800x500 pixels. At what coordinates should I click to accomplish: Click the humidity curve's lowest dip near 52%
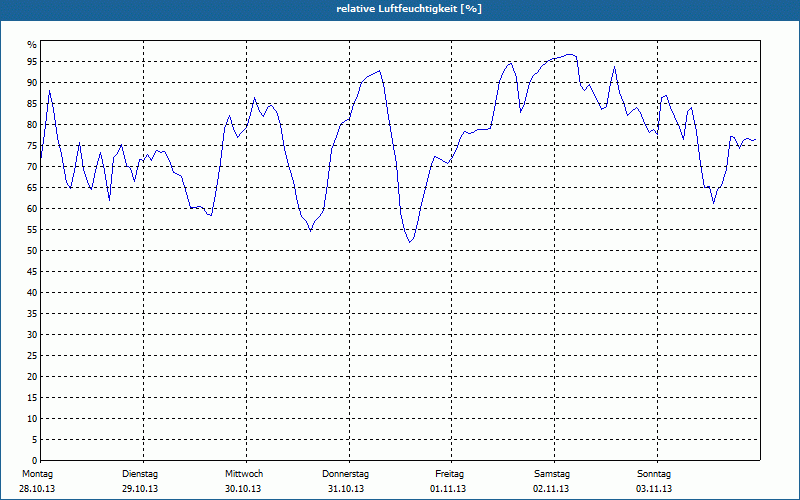[x=409, y=242]
